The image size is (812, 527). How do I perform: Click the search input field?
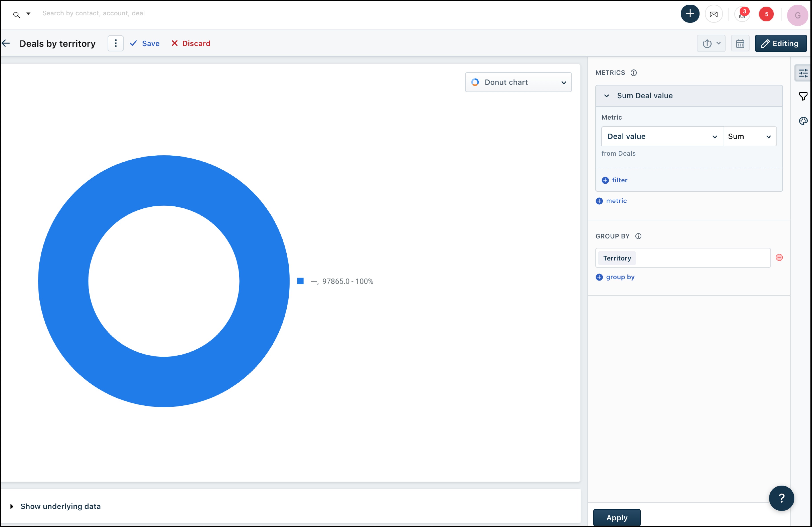[94, 13]
